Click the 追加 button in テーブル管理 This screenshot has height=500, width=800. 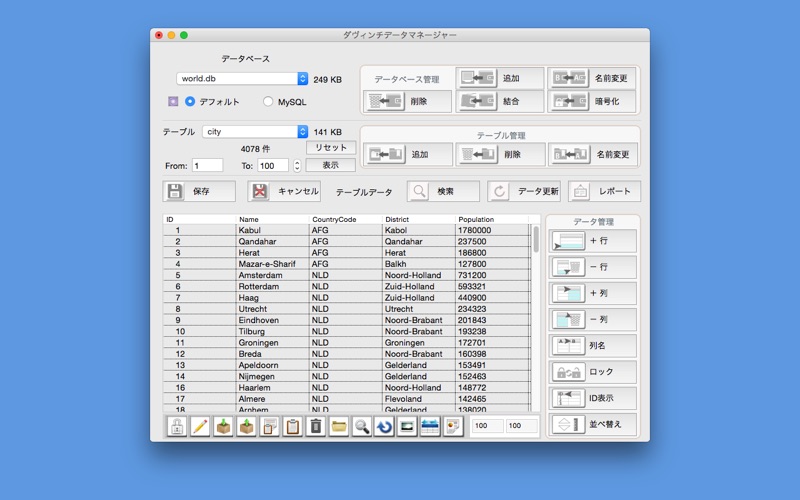click(408, 154)
